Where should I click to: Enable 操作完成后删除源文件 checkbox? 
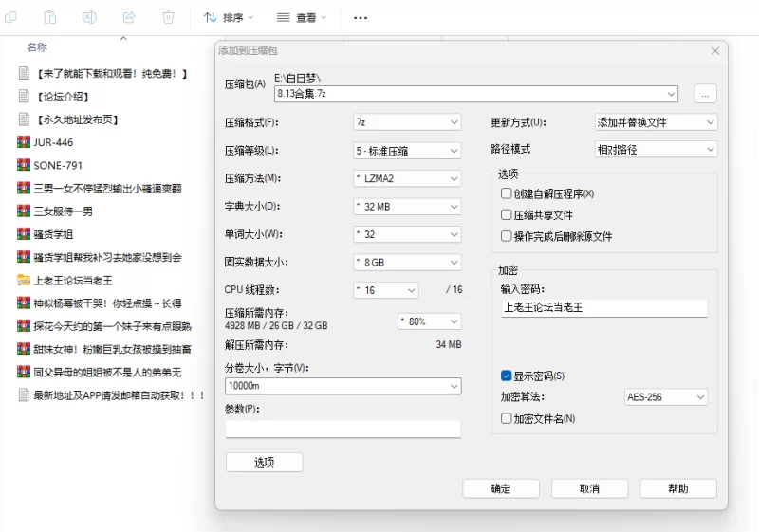[x=506, y=236]
